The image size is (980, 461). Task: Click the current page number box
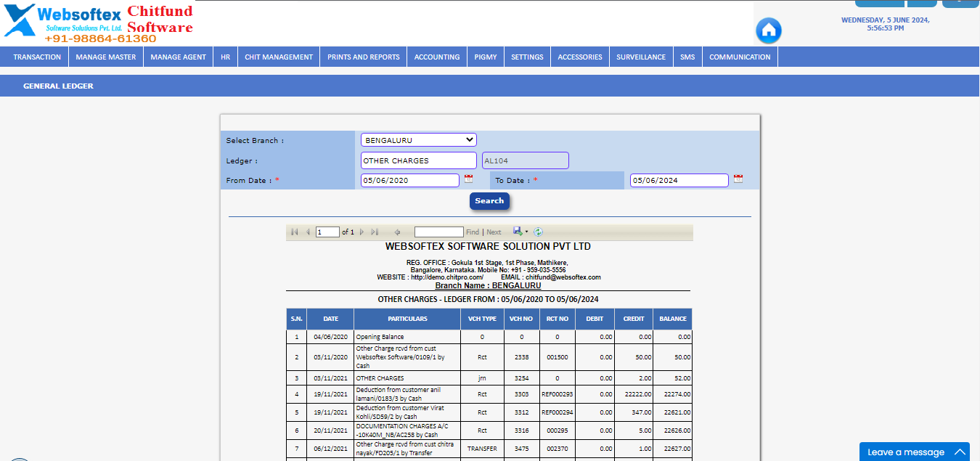(x=327, y=232)
